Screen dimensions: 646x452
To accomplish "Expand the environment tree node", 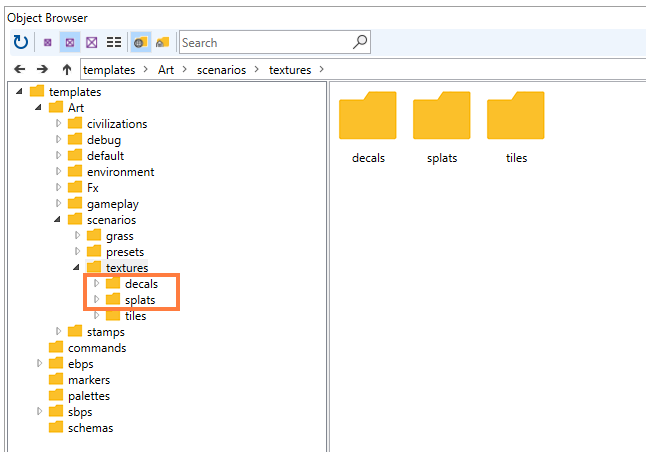I will pos(58,171).
